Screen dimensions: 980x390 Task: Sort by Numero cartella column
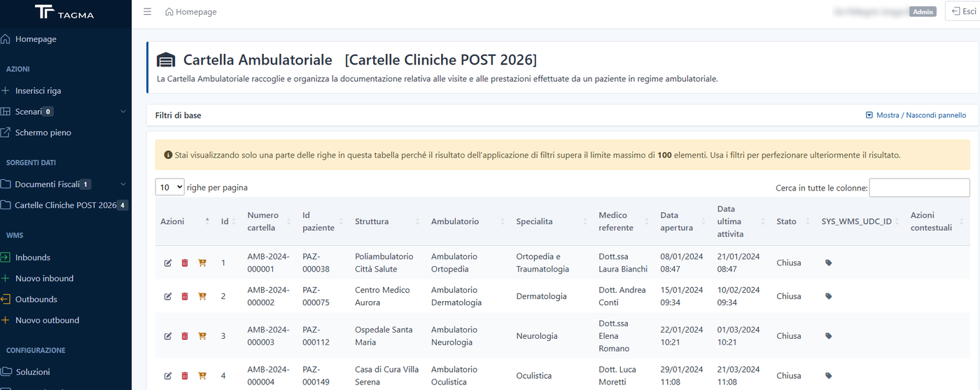click(269, 221)
